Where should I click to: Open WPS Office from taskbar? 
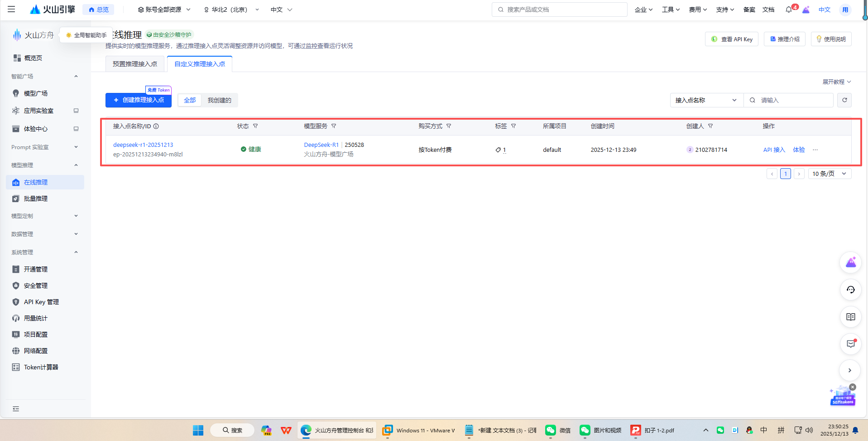[286, 430]
